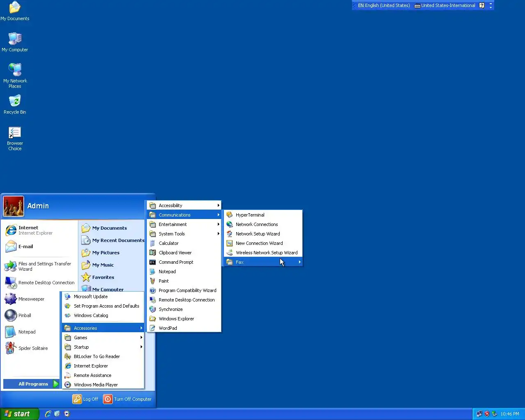The image size is (525, 420).
Task: Open Files and Settings Transfer Wizard
Action: pos(39,266)
